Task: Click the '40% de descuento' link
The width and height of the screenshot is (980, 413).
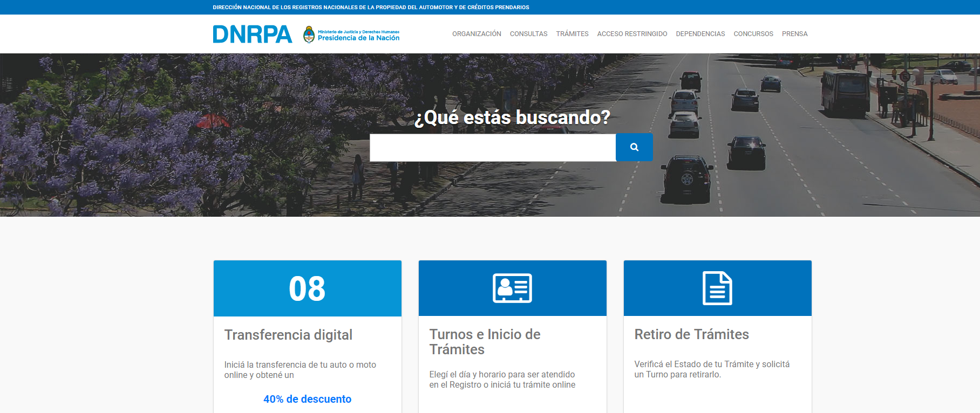Action: coord(307,399)
